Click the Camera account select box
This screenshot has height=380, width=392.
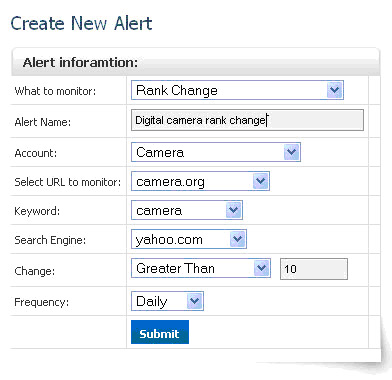pyautogui.click(x=216, y=152)
